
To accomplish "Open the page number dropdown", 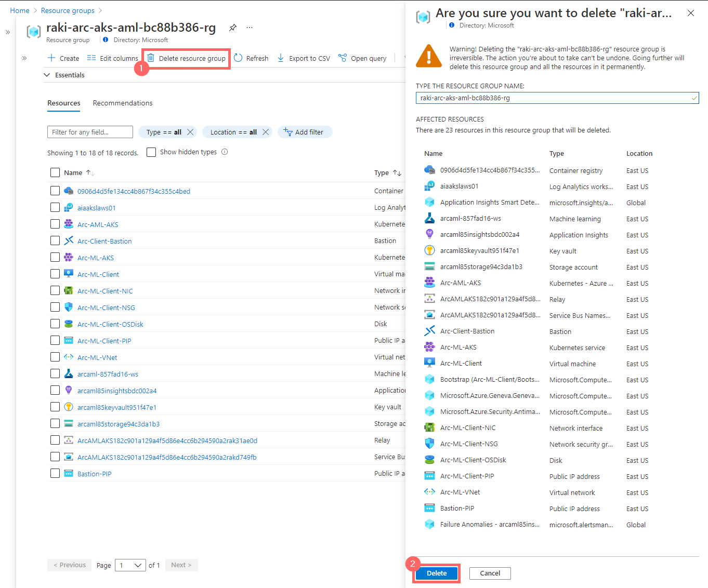I will [130, 565].
